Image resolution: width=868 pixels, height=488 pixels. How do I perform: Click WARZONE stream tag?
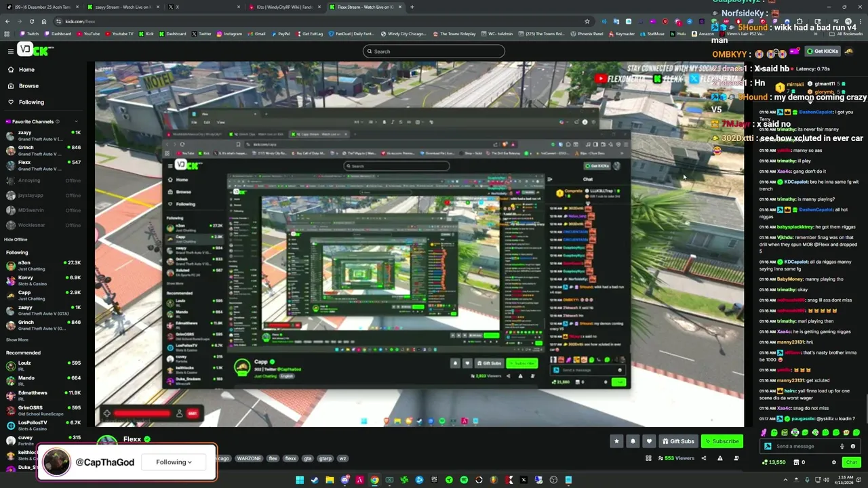click(x=249, y=459)
